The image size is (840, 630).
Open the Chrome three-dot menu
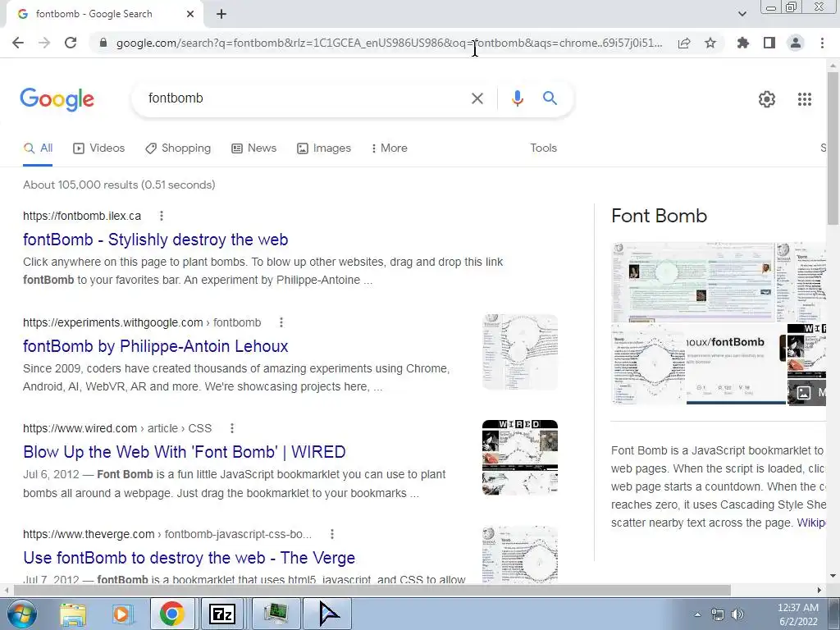click(x=822, y=43)
